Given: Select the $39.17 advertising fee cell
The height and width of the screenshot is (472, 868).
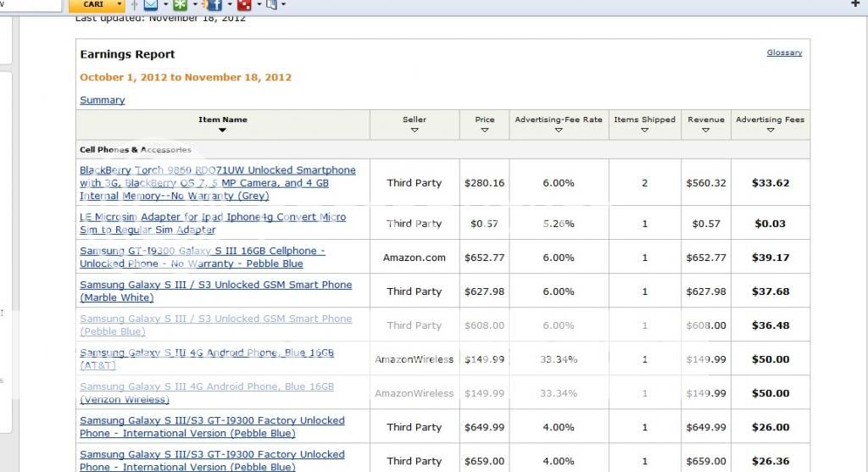Looking at the screenshot, I should (x=771, y=258).
